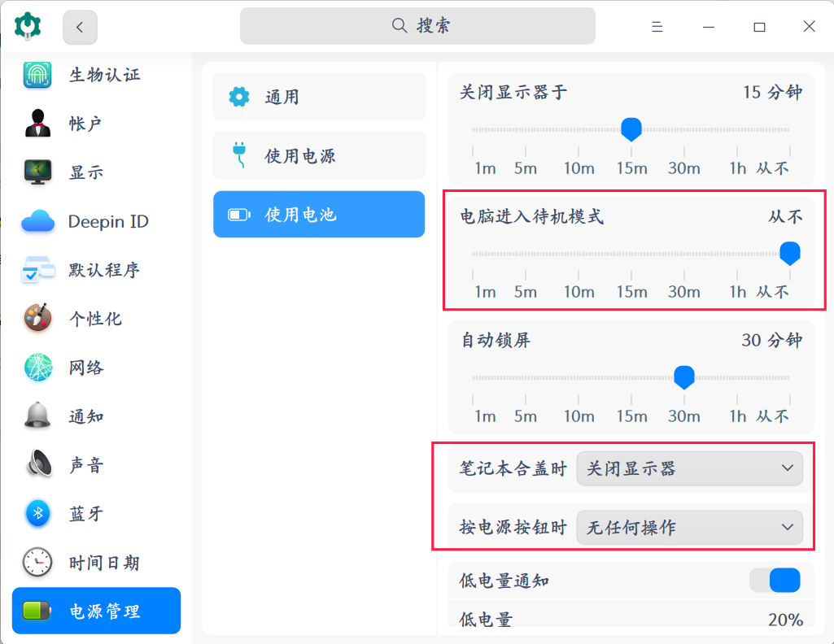834x644 pixels.
Task: Select Deepin ID label in sidebar
Action: [108, 221]
